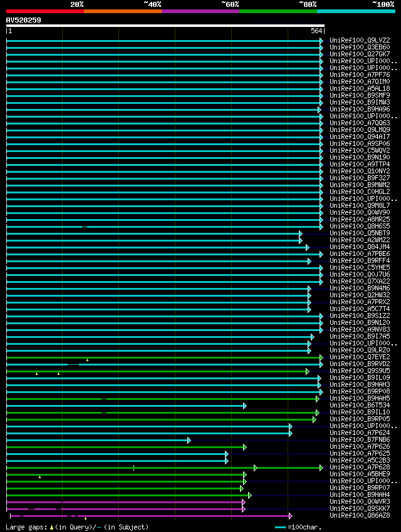Open the UniRef100_B9I7A5 hit
The image size is (401, 532).
click(360, 336)
